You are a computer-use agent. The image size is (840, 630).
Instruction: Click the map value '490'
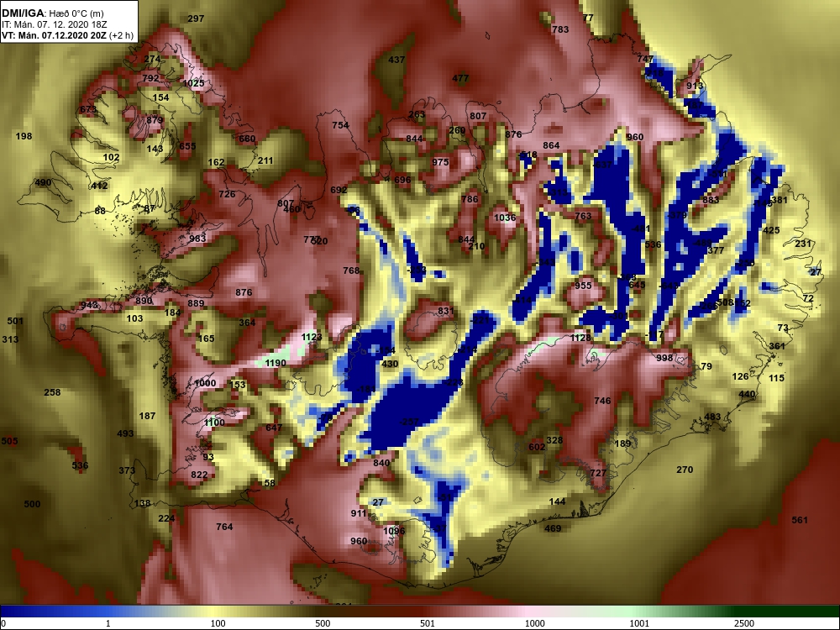click(43, 182)
